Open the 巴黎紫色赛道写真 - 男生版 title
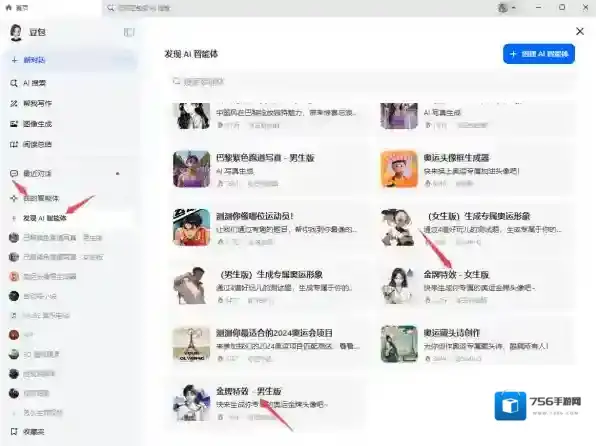The height and width of the screenshot is (446, 596). click(265, 158)
